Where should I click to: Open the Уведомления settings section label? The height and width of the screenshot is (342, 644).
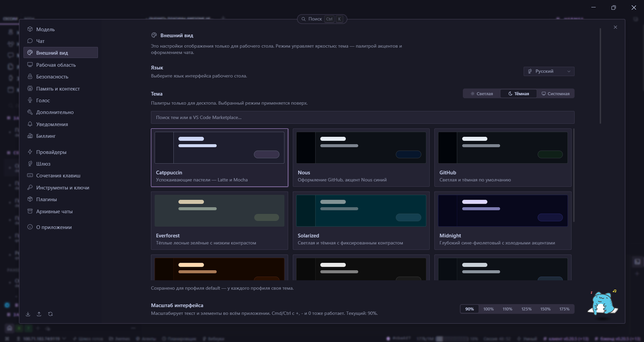tap(52, 124)
